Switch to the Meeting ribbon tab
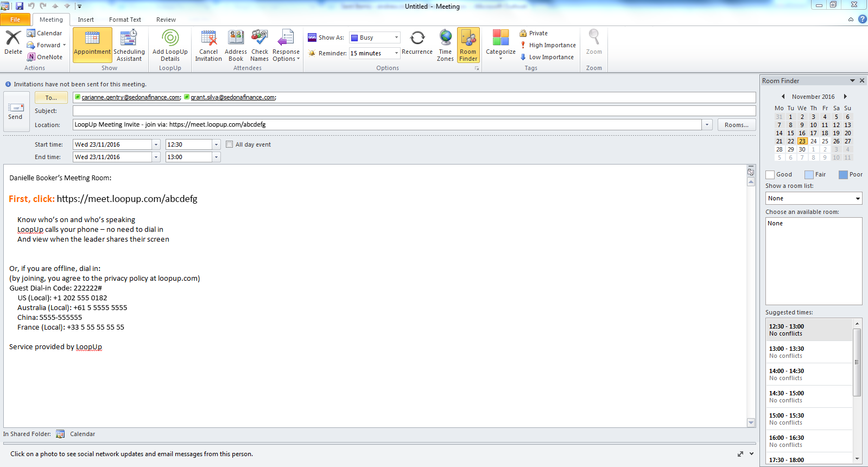Screen dimensions: 868x467 point(51,20)
